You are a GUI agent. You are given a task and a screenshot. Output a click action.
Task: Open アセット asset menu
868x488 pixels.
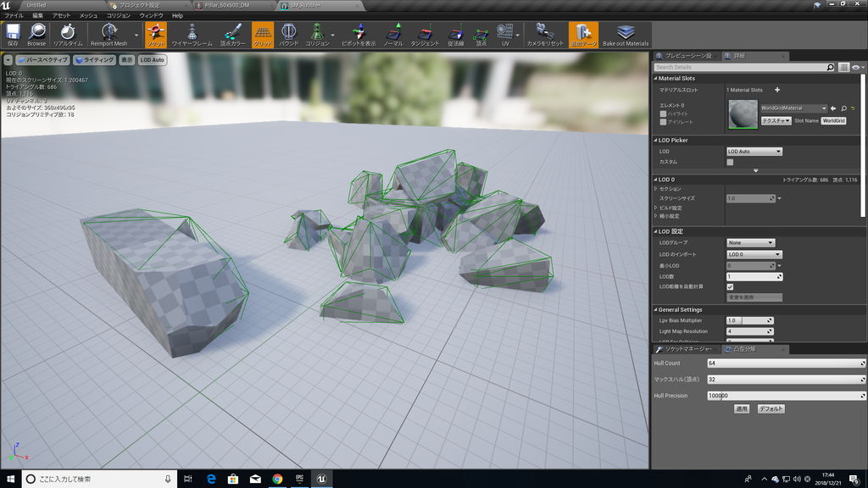click(61, 15)
